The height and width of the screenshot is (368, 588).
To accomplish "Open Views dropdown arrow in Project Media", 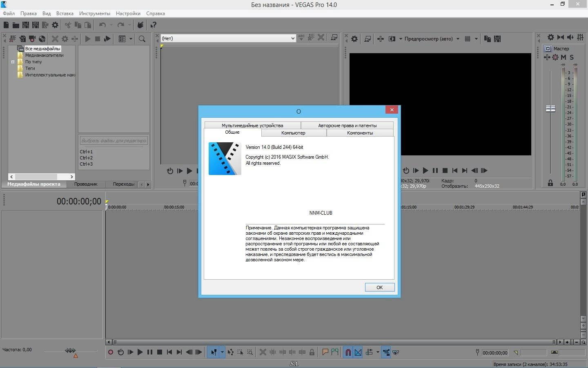I will [131, 39].
